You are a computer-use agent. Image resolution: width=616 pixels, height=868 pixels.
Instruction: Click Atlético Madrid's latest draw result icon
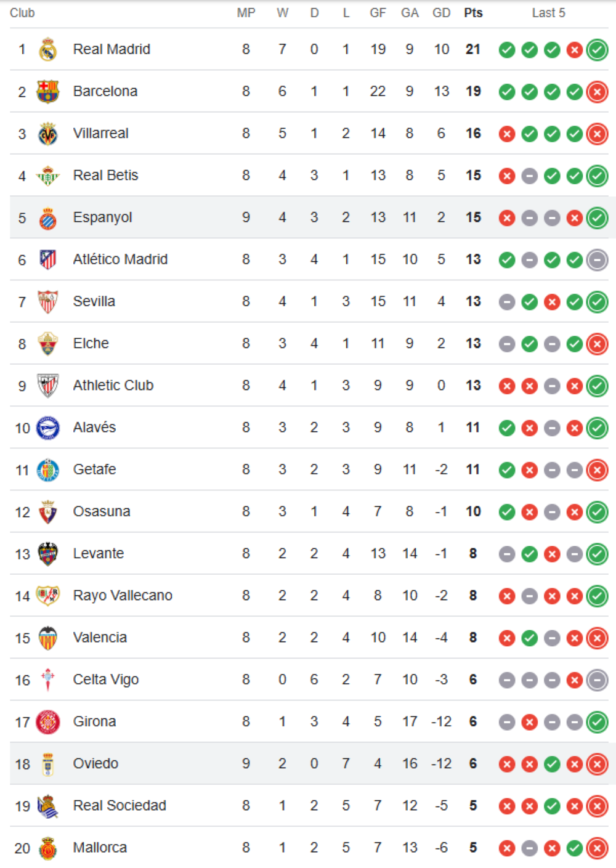click(x=597, y=260)
